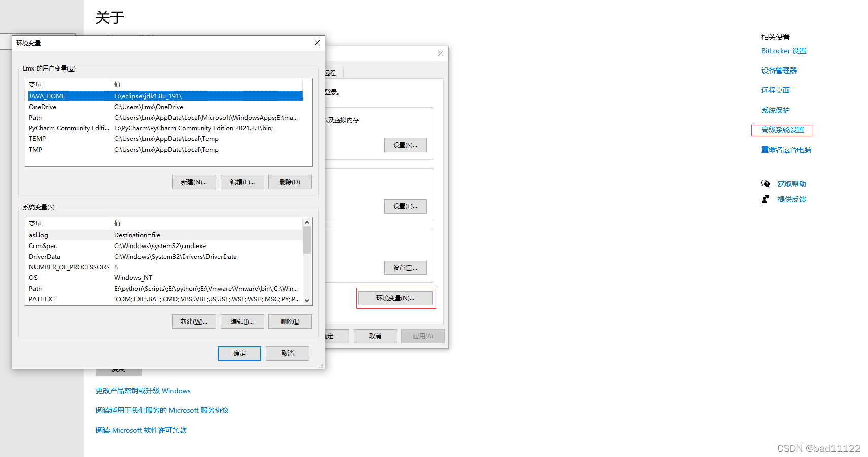Open 高级系统设置 link

coord(783,130)
